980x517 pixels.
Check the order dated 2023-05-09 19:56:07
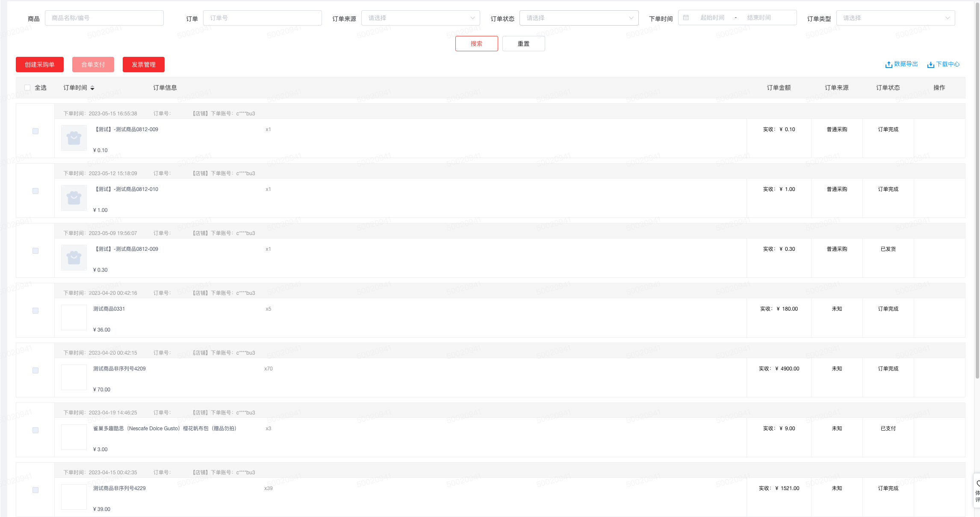(35, 251)
